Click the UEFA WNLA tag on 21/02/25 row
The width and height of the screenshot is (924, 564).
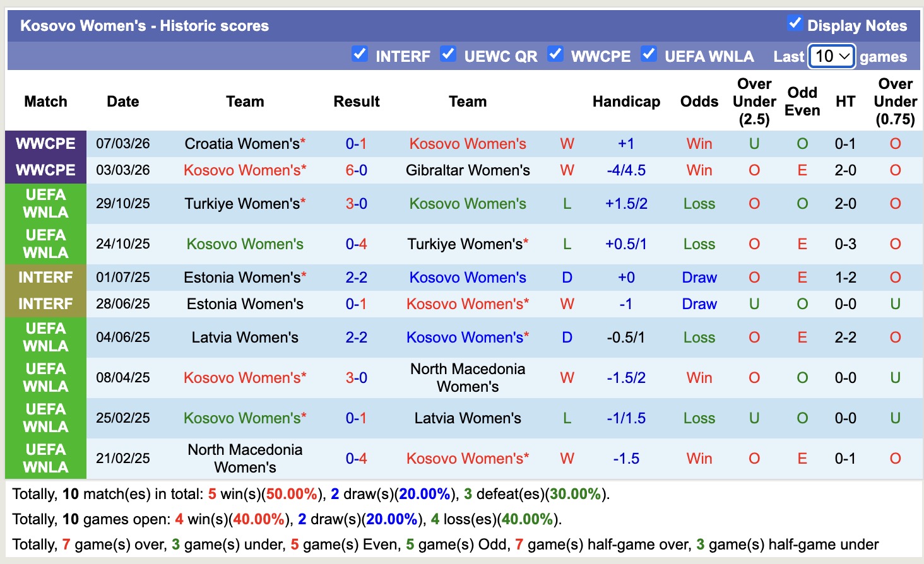45,459
